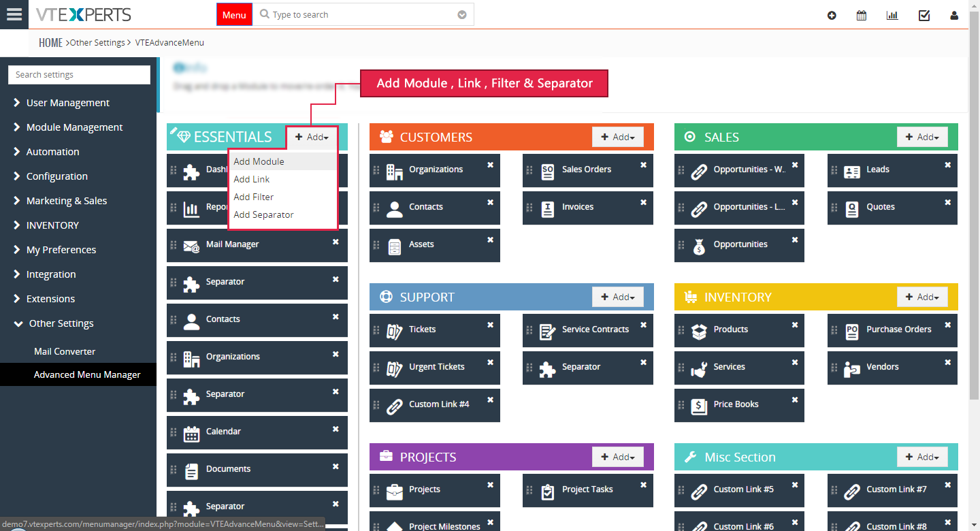Click the Search settings input field

(79, 75)
